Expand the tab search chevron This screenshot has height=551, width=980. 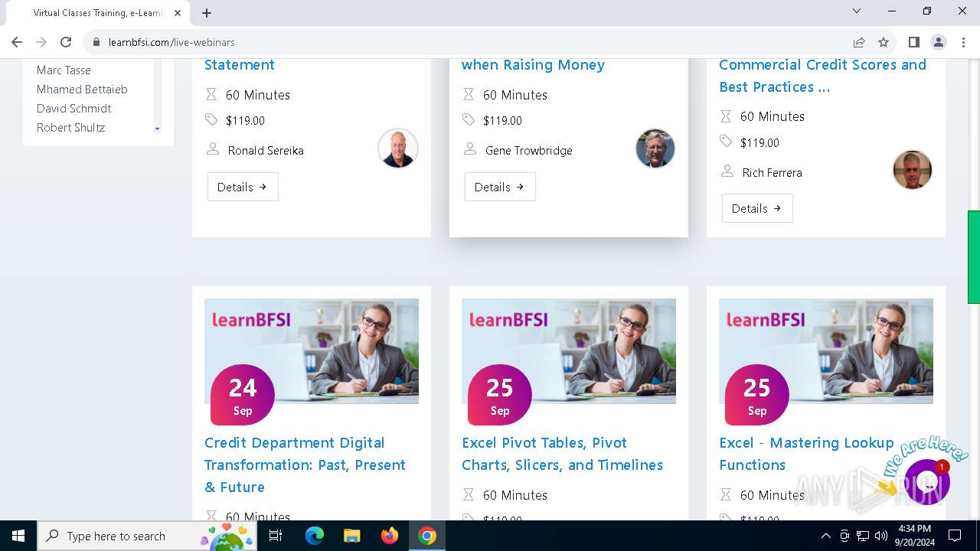point(857,11)
